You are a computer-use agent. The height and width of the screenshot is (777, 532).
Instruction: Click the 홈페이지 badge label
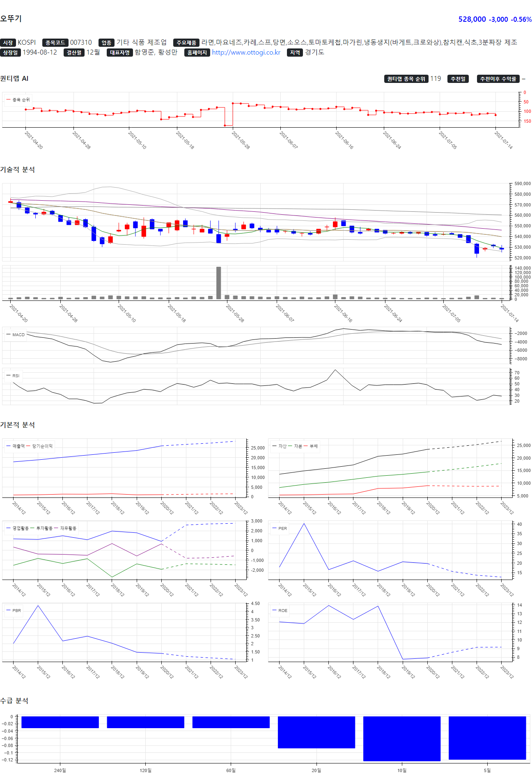(x=197, y=53)
